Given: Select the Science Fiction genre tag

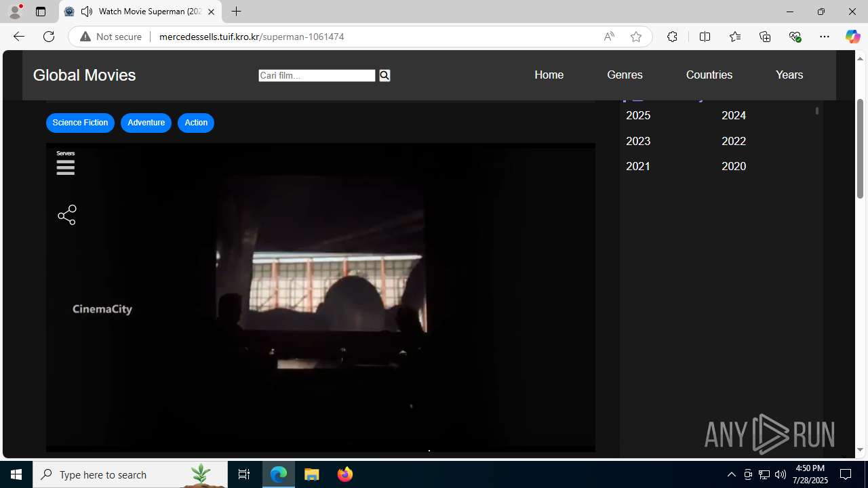Looking at the screenshot, I should [80, 123].
